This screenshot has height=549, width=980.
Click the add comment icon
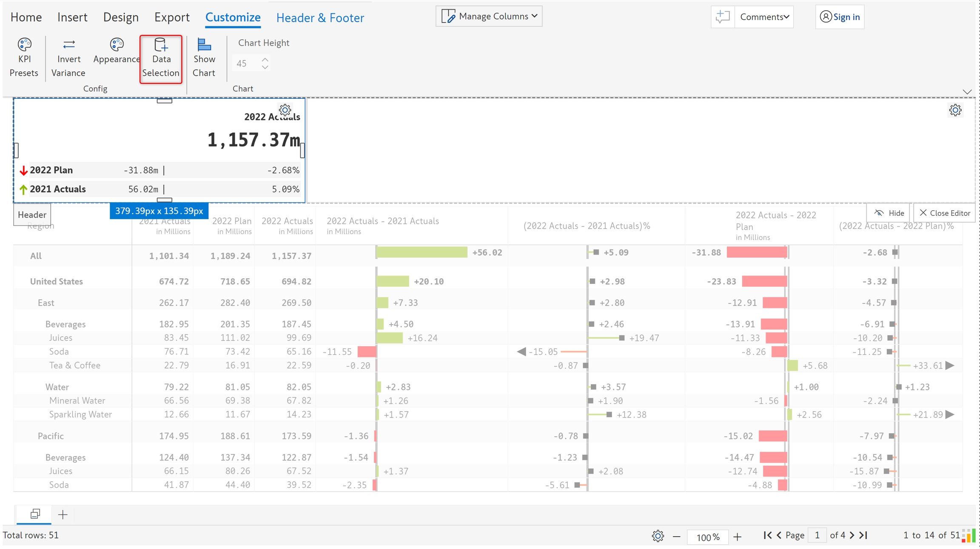[x=723, y=17]
